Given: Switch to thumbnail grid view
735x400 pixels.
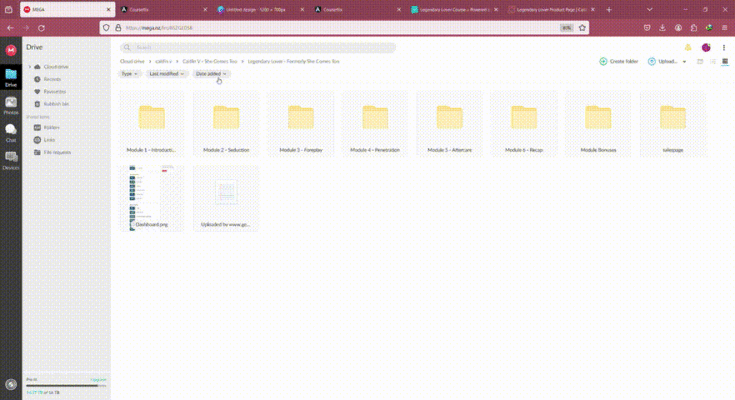Looking at the screenshot, I should tap(725, 61).
